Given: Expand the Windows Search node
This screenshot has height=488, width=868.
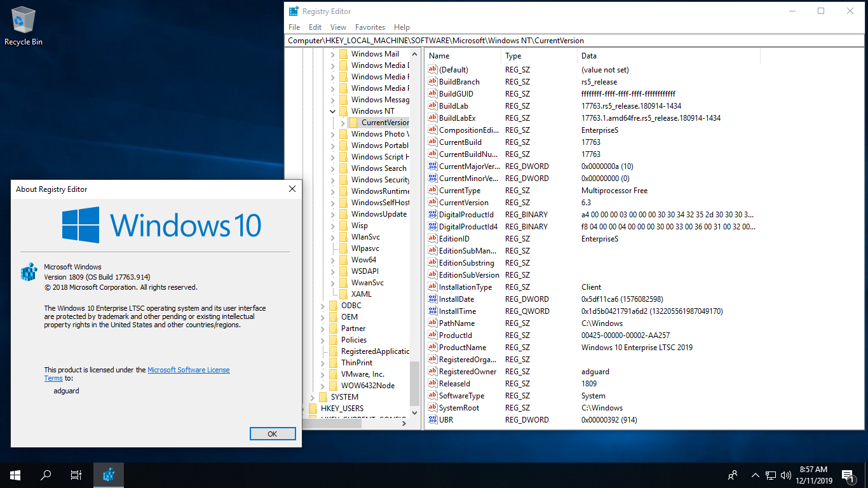Looking at the screenshot, I should point(332,168).
